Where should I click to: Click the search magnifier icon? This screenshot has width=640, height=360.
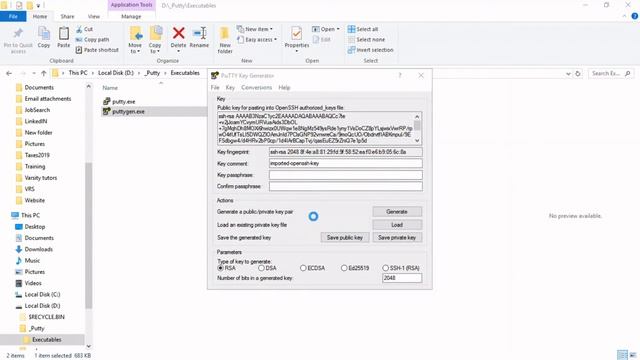628,73
